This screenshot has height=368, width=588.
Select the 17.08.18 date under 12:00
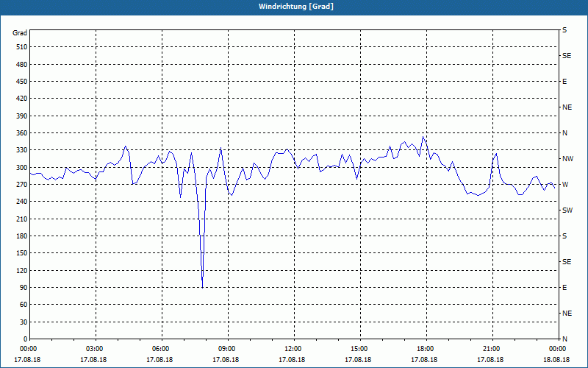click(x=292, y=360)
